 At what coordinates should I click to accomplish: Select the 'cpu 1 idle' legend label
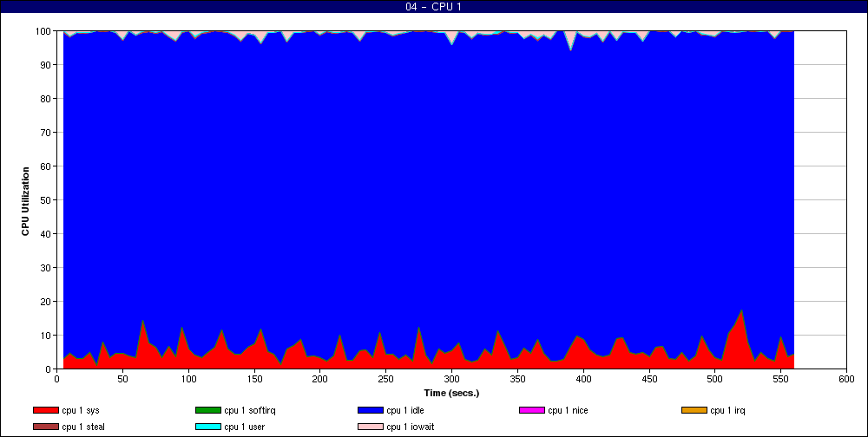tap(405, 410)
